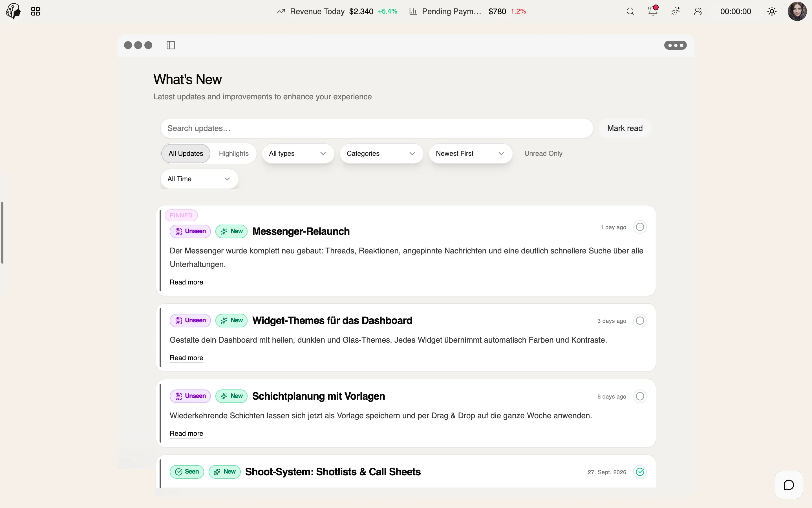
Task: Click the New badge on Schichtplanung update
Action: tap(231, 396)
